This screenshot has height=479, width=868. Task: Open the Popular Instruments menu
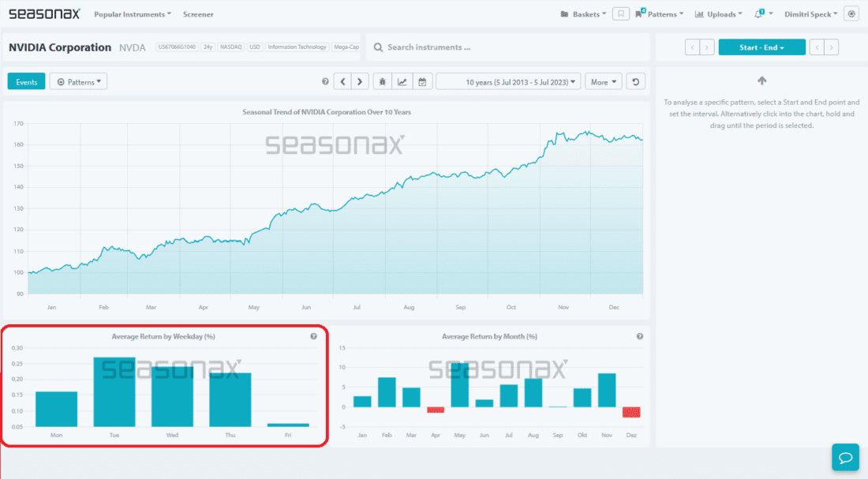[x=133, y=14]
